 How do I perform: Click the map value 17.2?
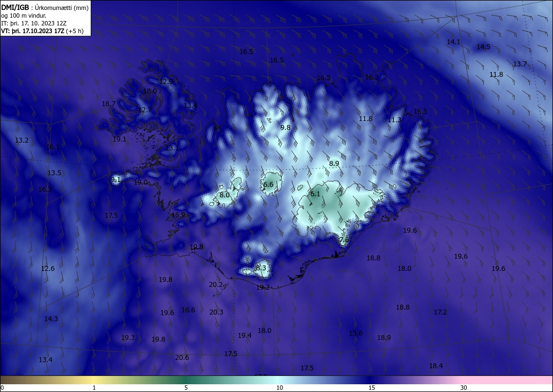(441, 312)
